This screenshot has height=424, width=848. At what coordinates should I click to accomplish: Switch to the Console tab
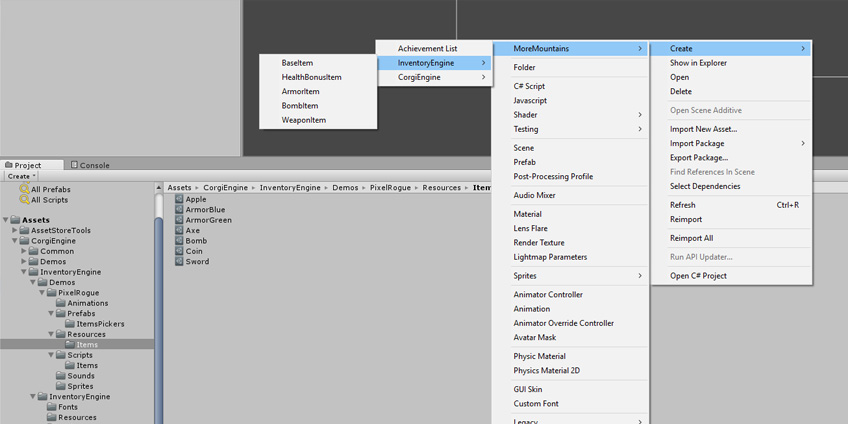(x=90, y=165)
